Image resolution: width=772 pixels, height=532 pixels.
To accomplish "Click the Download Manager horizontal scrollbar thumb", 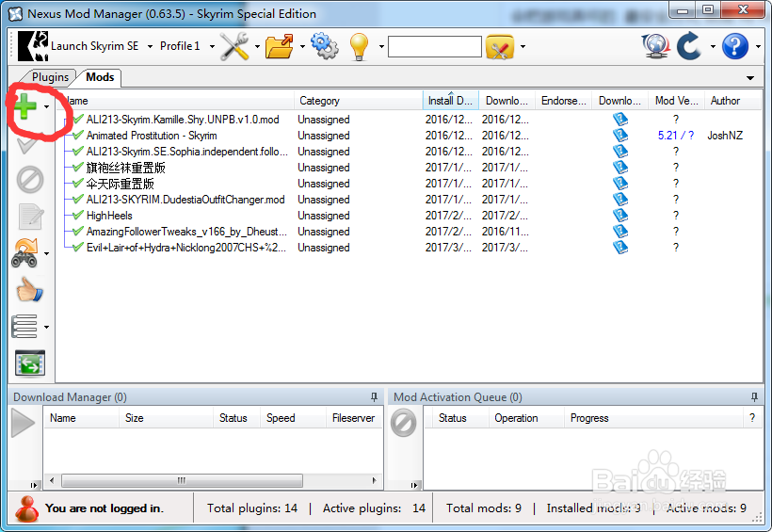I will pyautogui.click(x=182, y=480).
